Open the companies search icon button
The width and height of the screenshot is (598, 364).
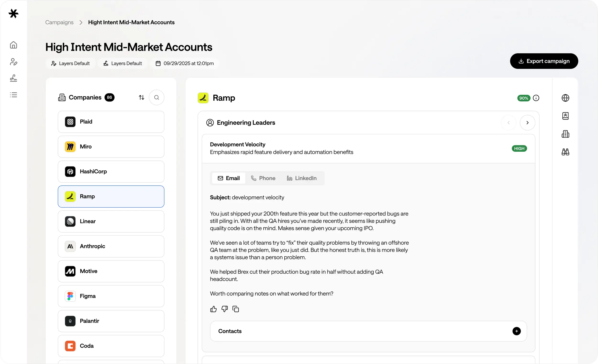[156, 97]
